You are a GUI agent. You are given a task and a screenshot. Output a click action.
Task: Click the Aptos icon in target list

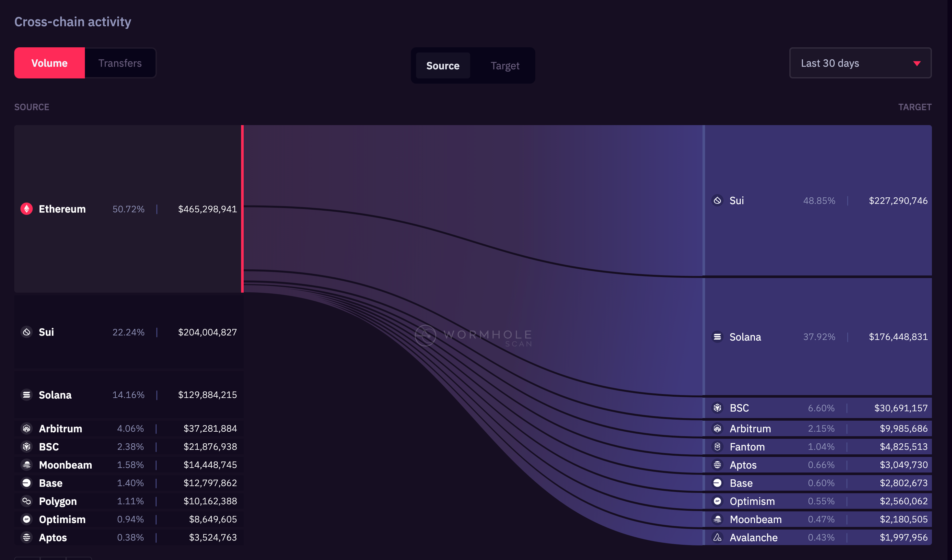pos(717,465)
